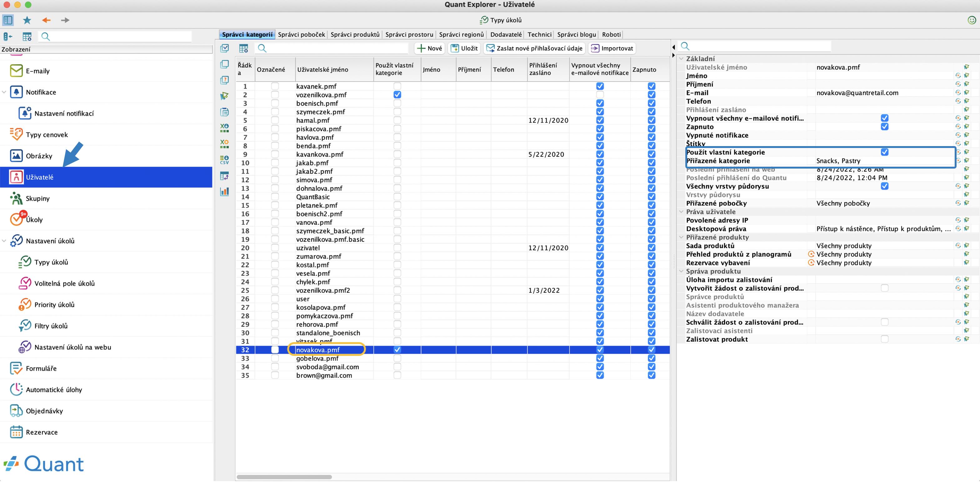Open the Správci produktů tab
Image resolution: width=980 pixels, height=482 pixels.
pyautogui.click(x=355, y=34)
